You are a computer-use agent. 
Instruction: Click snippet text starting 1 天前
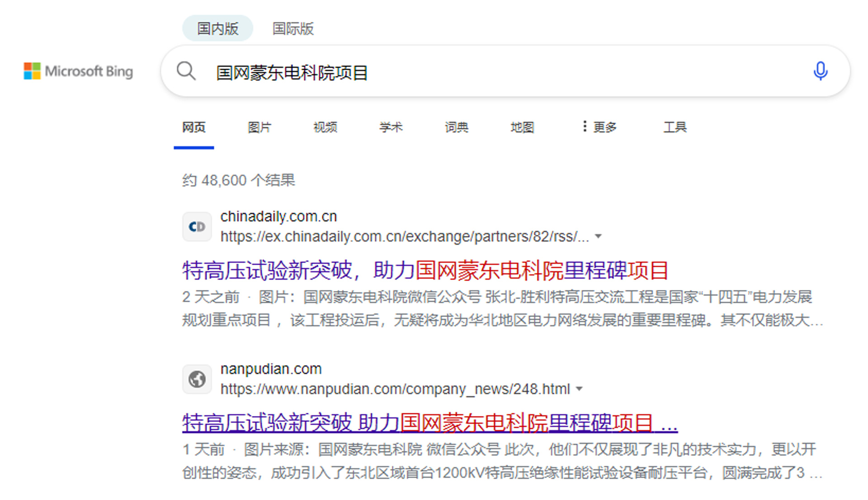pyautogui.click(x=503, y=461)
